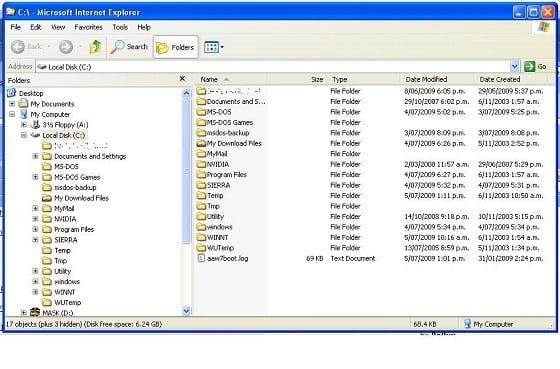Open the Views dropdown button
Screen dimensions: 560x369
coord(214,47)
